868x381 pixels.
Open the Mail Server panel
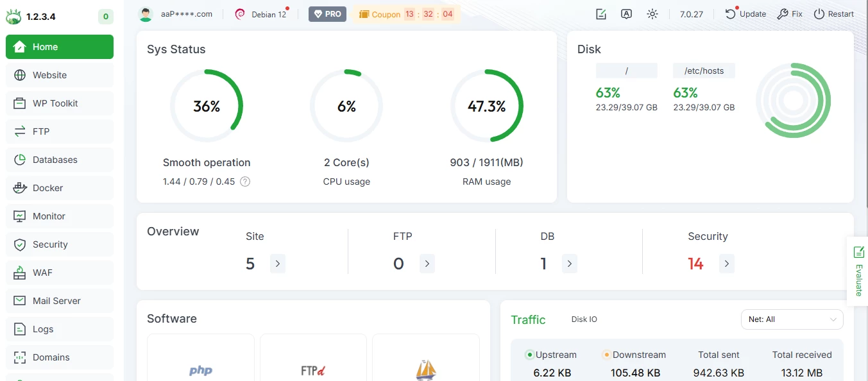[56, 301]
